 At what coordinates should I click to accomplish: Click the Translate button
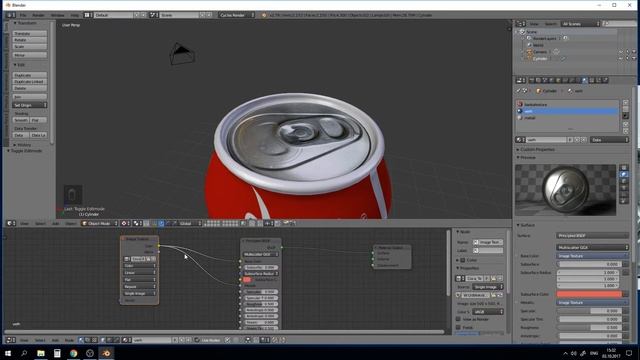tap(29, 33)
